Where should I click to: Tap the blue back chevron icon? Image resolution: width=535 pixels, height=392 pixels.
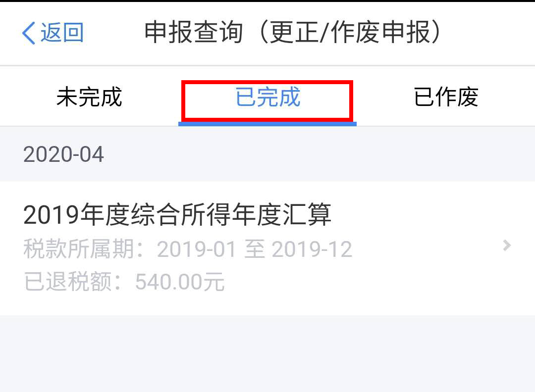pos(29,33)
